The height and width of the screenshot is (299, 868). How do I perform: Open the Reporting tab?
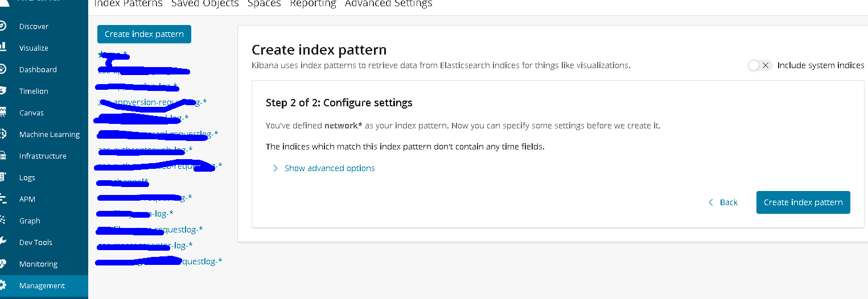point(313,4)
